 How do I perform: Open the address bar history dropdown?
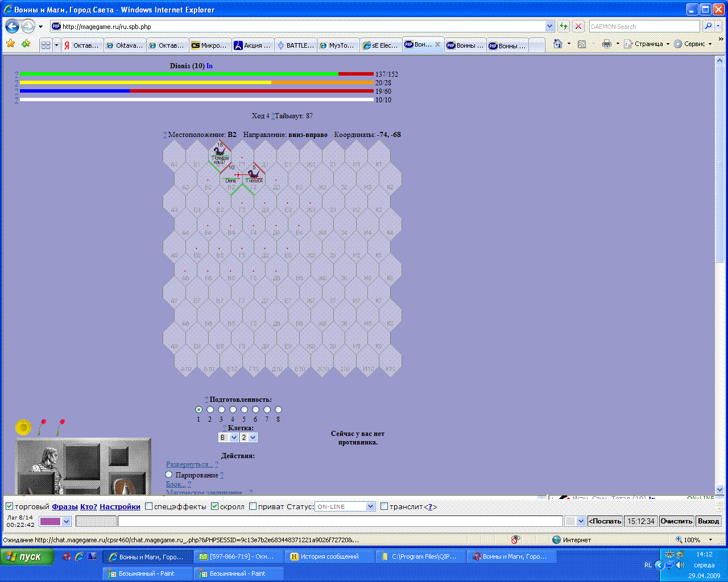tap(549, 26)
